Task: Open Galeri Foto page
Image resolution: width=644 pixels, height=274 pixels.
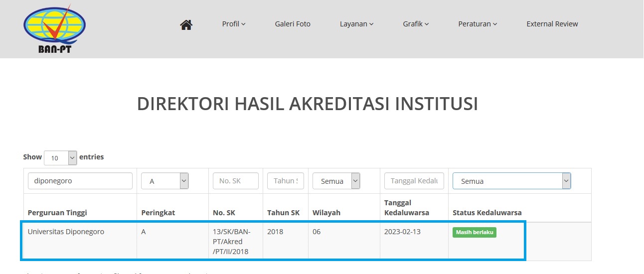Action: click(293, 24)
